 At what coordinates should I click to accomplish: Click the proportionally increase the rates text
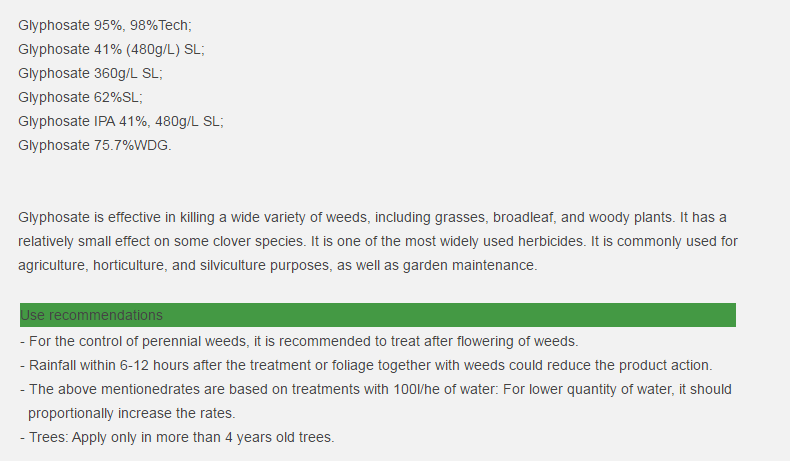(x=131, y=414)
